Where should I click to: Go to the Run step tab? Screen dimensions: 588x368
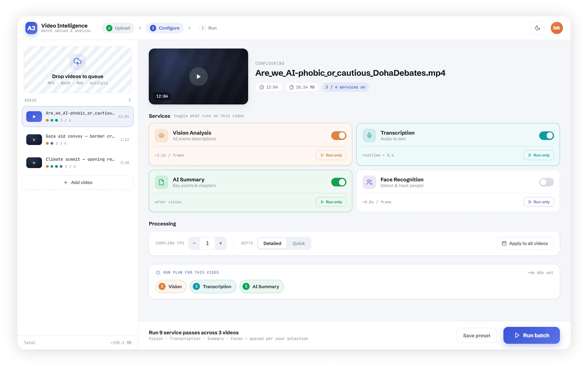tap(208, 28)
